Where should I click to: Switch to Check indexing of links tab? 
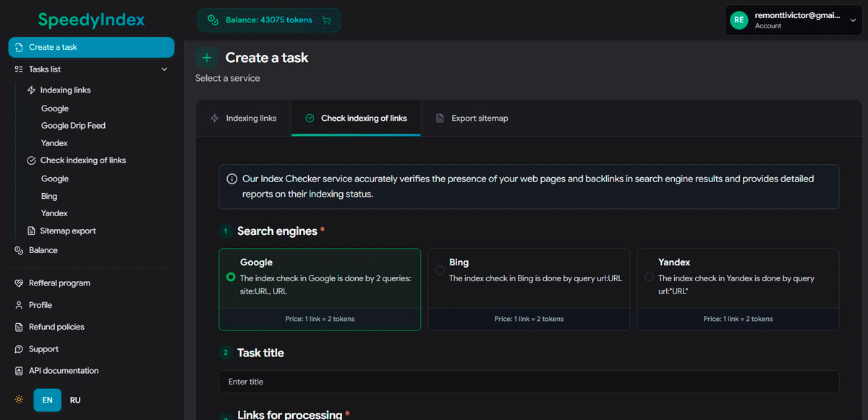pos(356,119)
